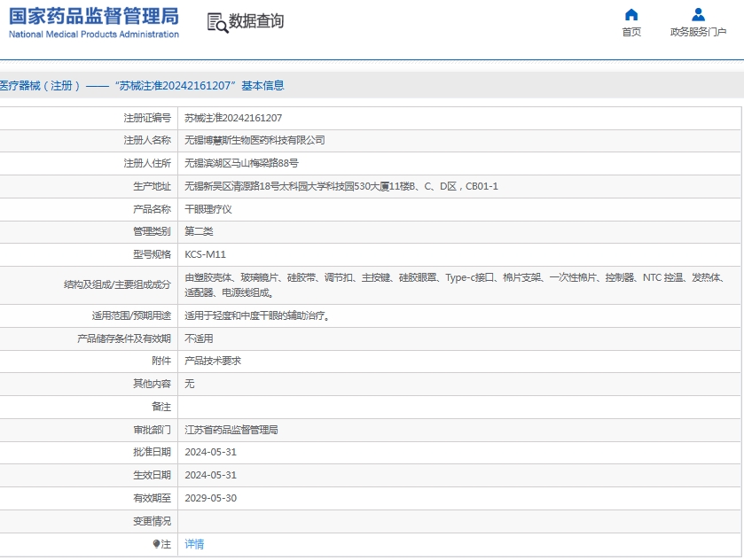
Task: Click other content value 无
Action: (x=189, y=384)
